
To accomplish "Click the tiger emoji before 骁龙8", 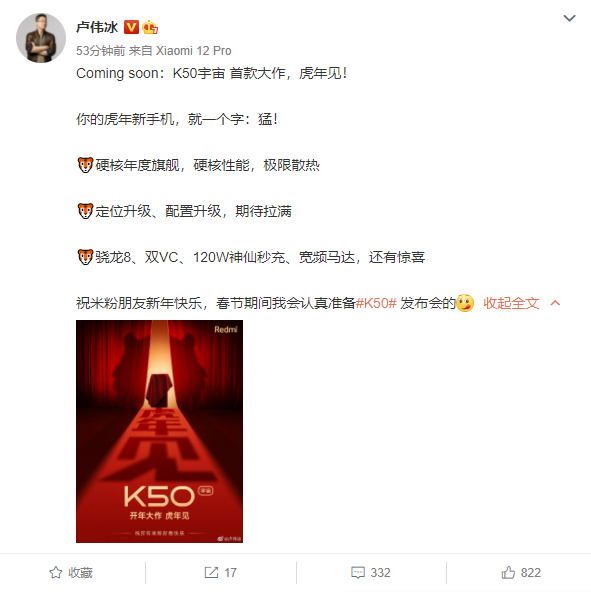I will click(x=85, y=257).
